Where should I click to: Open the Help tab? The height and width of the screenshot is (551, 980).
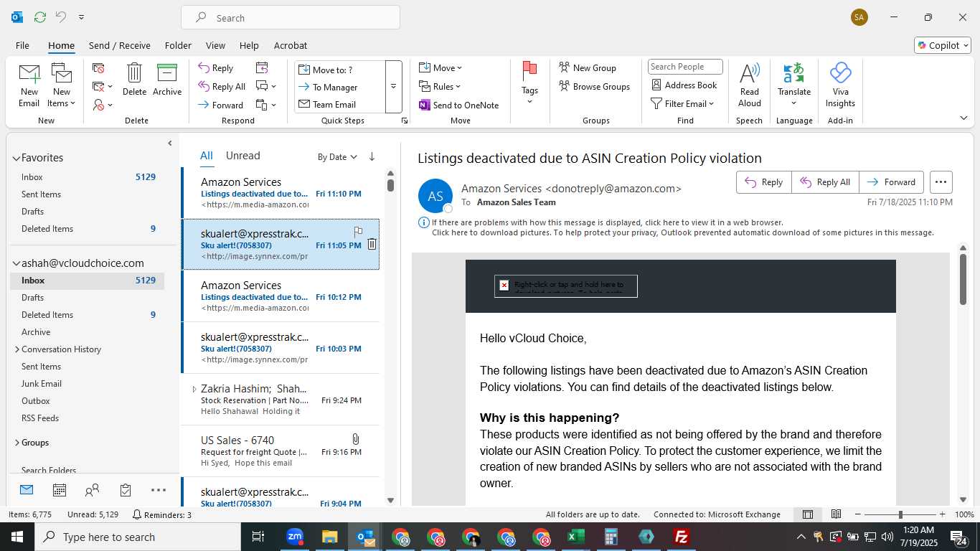[249, 45]
